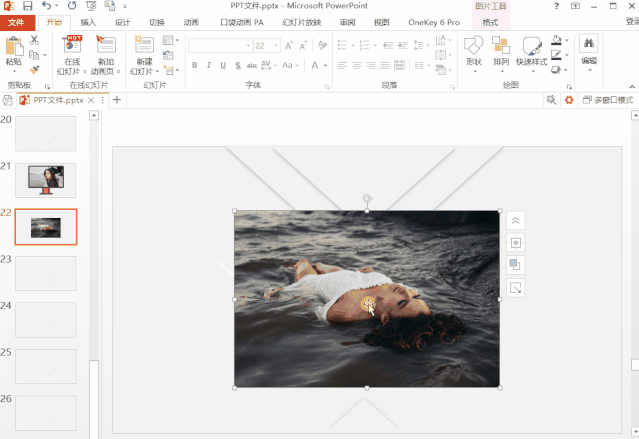Click the Undo arrow icon

pos(46,6)
